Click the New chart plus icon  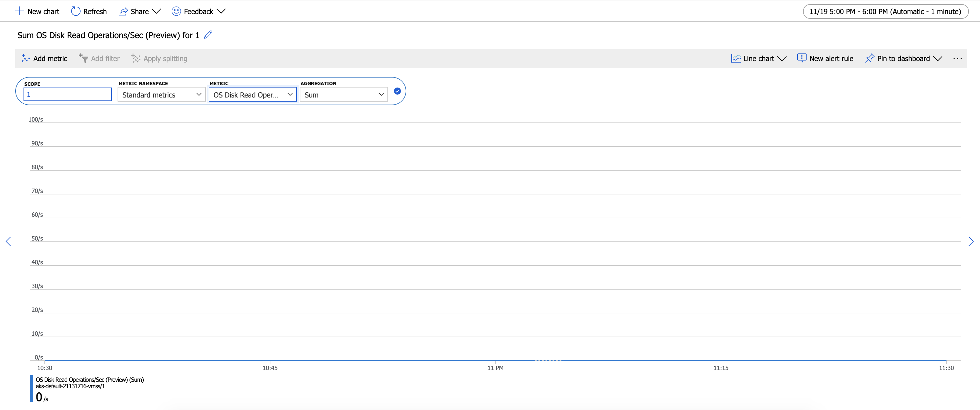click(x=19, y=11)
